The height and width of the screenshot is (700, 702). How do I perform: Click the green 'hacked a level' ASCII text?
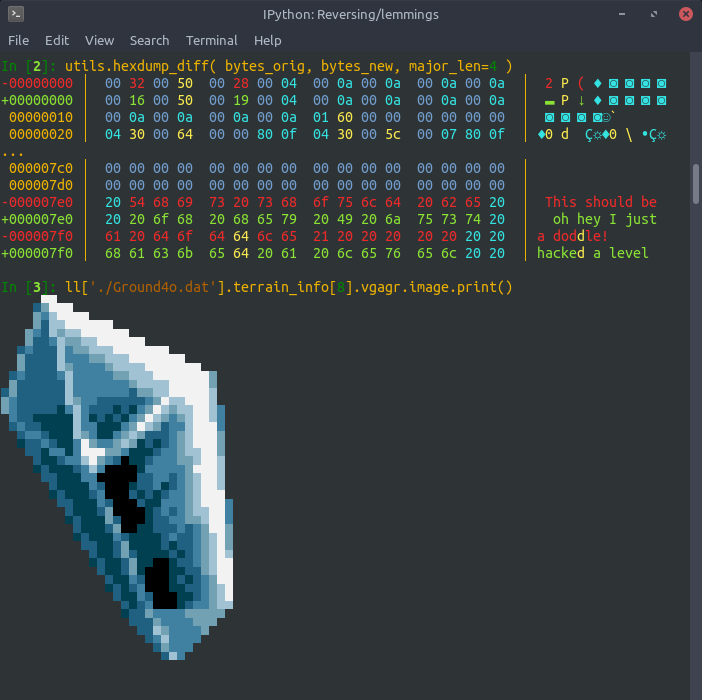(593, 253)
